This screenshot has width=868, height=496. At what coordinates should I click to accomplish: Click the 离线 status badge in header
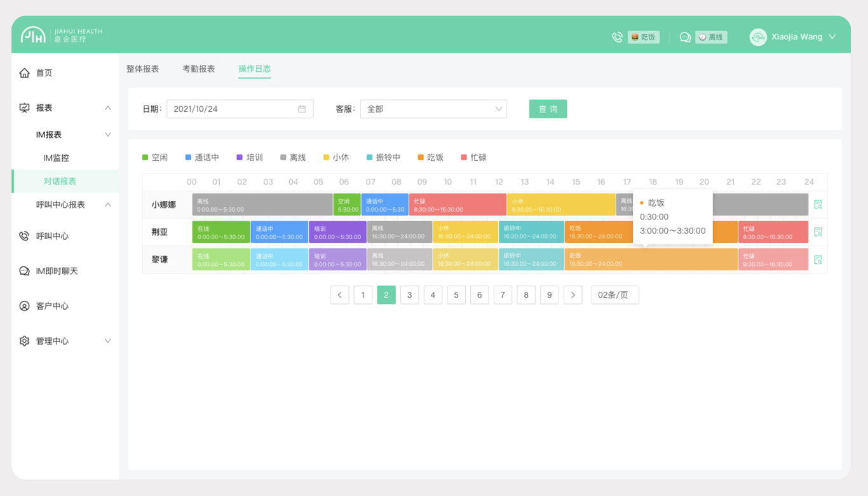(711, 38)
